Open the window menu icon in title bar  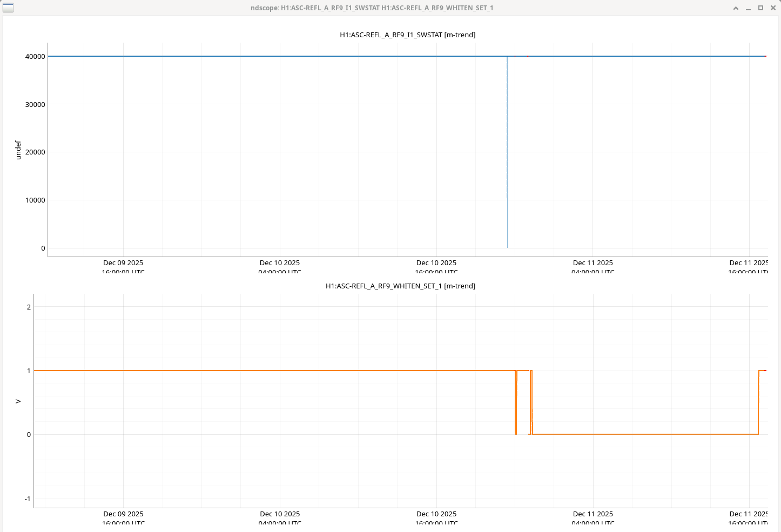point(8,8)
